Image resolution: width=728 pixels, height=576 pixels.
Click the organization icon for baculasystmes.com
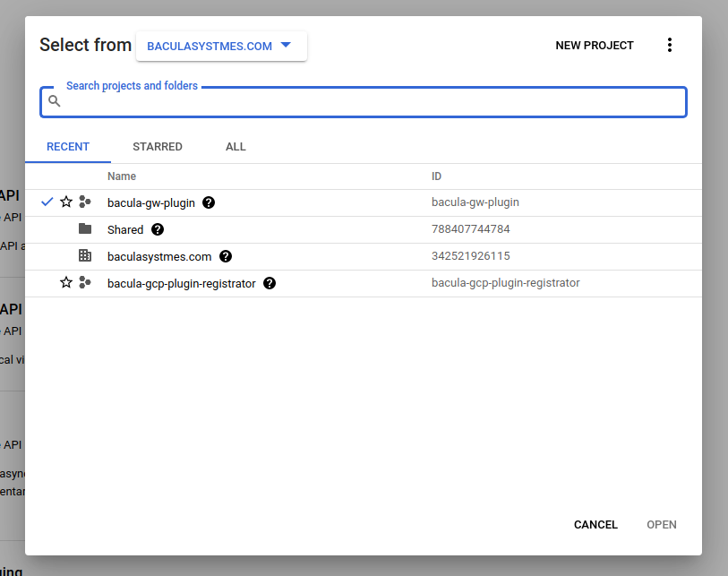click(x=85, y=255)
